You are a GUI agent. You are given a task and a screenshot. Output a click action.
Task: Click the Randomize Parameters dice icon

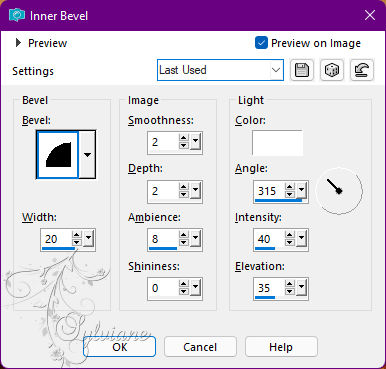tap(332, 70)
